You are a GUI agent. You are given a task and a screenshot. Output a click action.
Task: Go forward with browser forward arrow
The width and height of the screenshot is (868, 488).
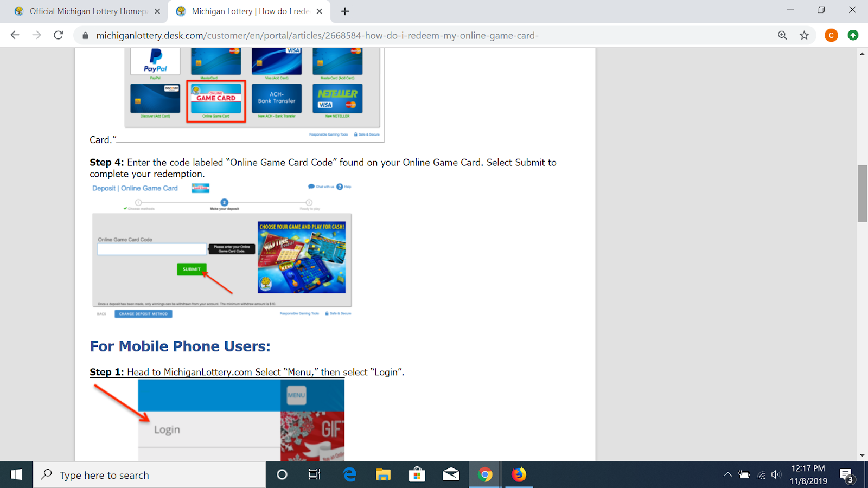coord(36,35)
